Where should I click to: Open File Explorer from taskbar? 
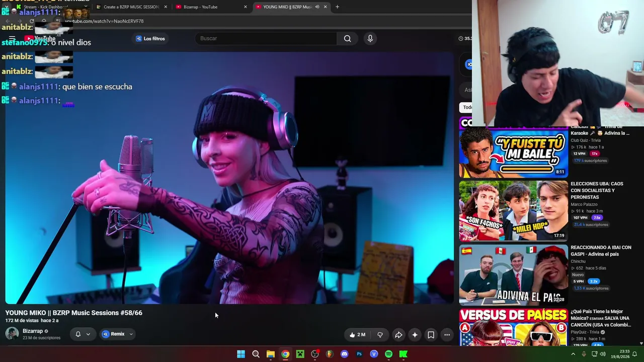[x=271, y=354]
